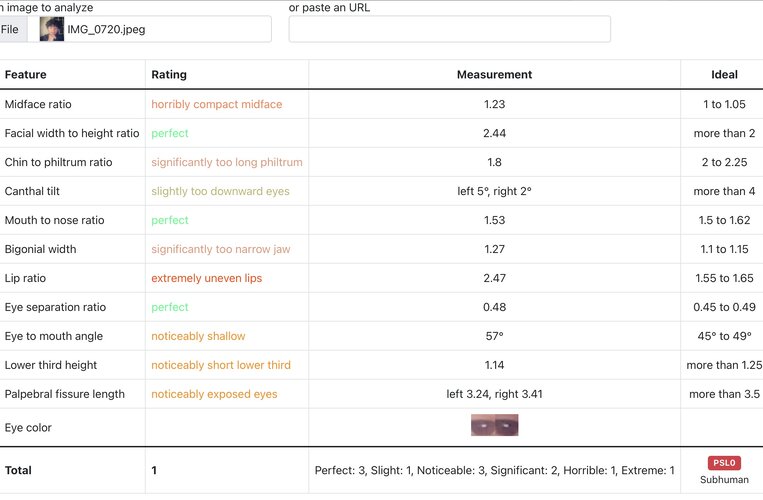763x500 pixels.
Task: Click the Feature column header
Action: tap(26, 74)
